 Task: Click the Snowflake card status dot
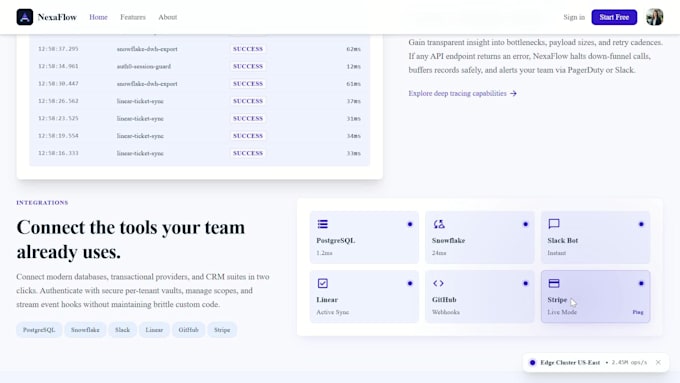point(526,224)
